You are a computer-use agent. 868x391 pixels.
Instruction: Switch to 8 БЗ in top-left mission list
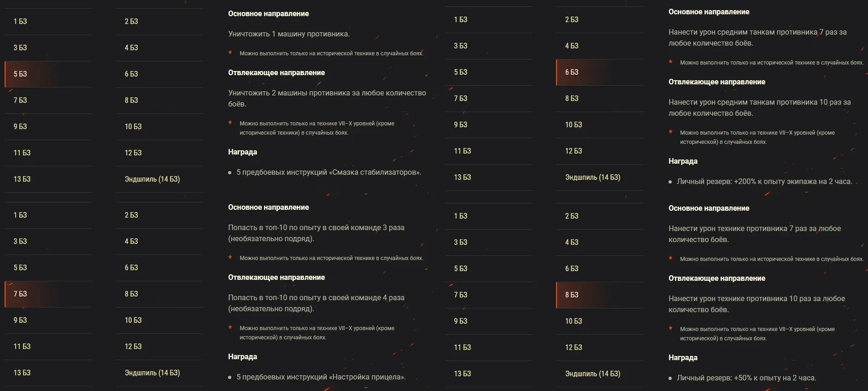[x=132, y=101]
